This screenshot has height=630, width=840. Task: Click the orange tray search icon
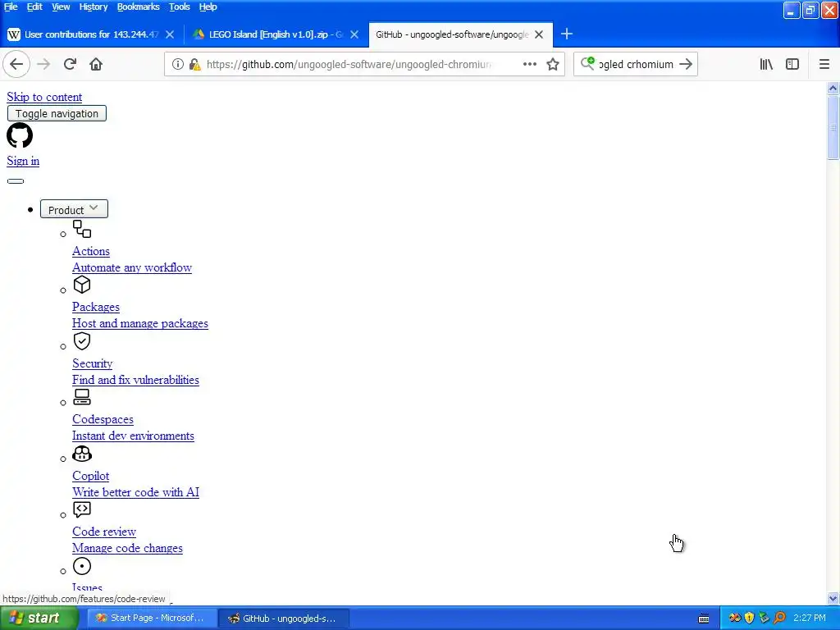[x=779, y=618]
